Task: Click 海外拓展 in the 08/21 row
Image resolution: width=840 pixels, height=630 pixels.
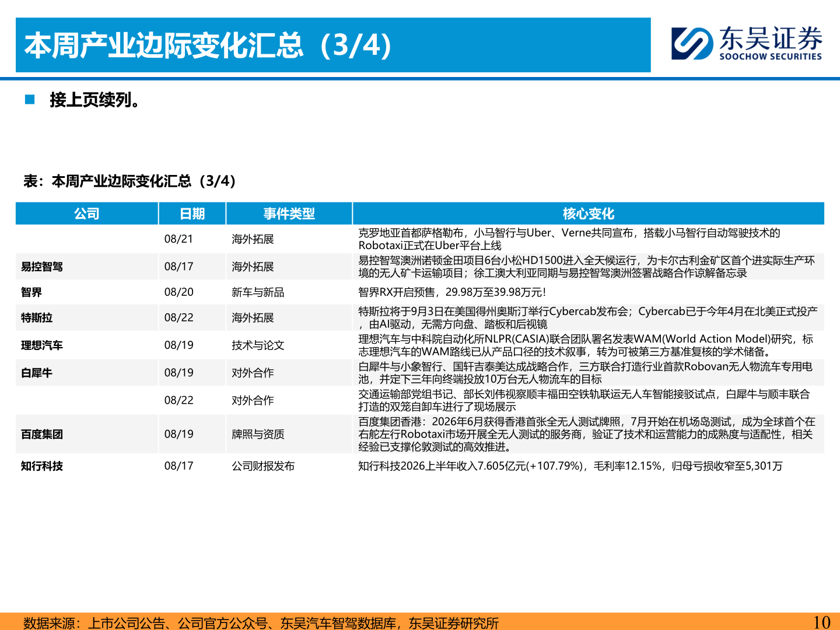Action: [253, 239]
